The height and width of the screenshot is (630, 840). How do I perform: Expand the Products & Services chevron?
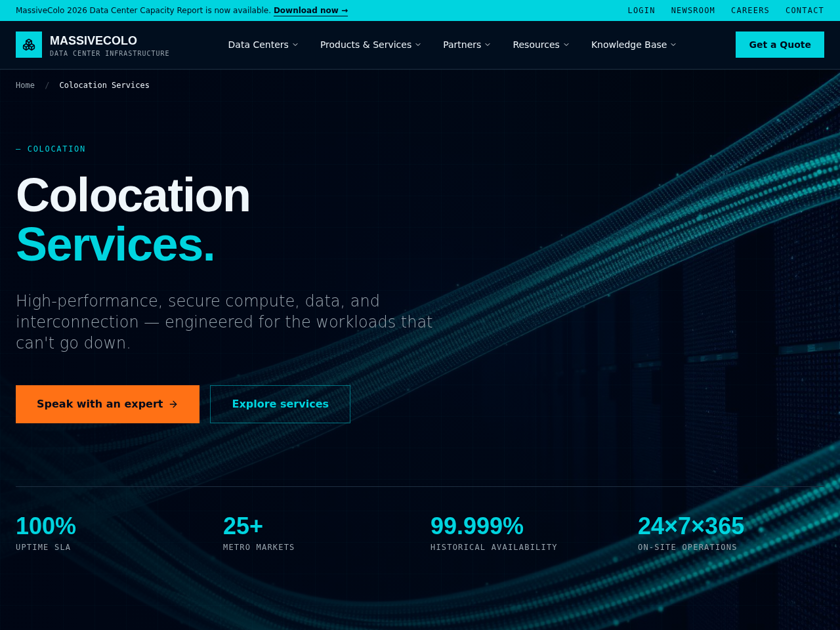[x=418, y=45]
